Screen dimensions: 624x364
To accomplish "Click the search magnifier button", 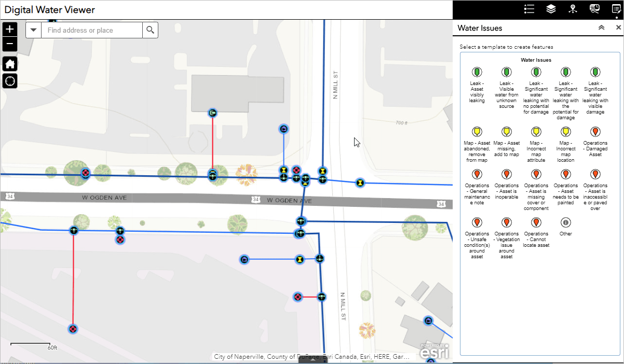I will coord(150,30).
